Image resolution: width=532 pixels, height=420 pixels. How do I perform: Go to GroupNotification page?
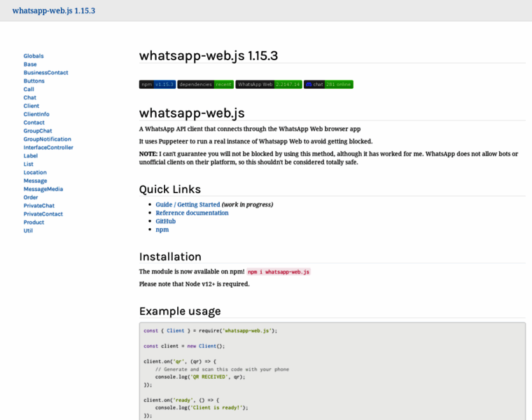[47, 139]
